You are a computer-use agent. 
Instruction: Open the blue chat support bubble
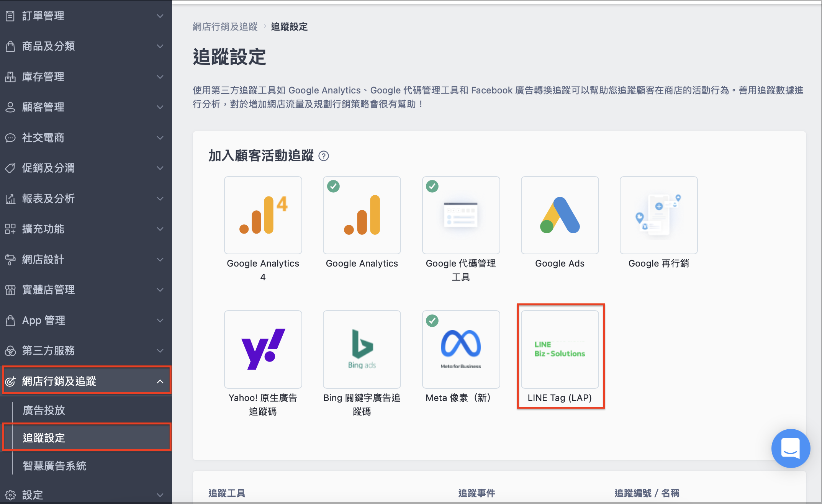point(791,448)
